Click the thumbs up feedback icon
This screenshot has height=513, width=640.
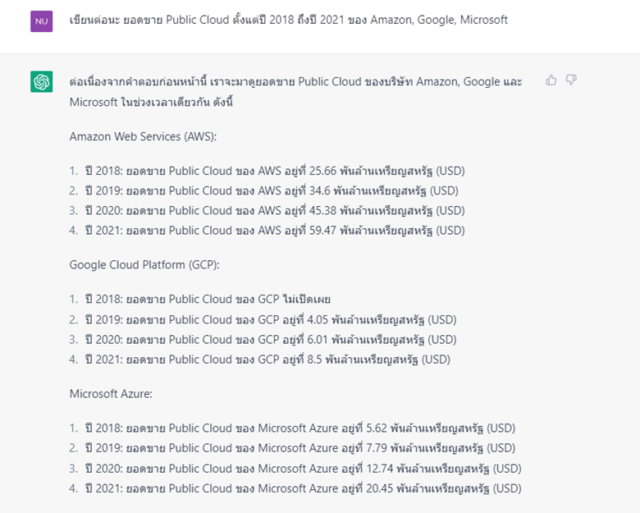tap(551, 80)
